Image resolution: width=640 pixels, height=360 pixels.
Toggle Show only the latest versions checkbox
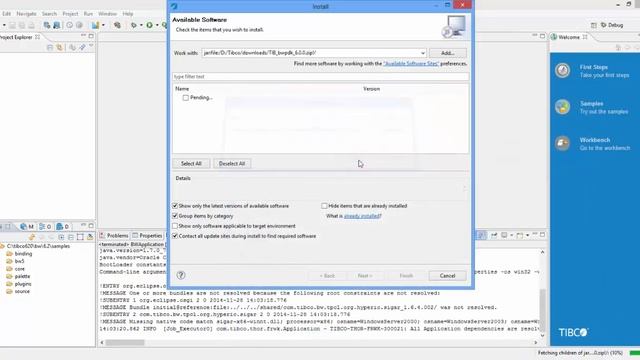pyautogui.click(x=175, y=206)
